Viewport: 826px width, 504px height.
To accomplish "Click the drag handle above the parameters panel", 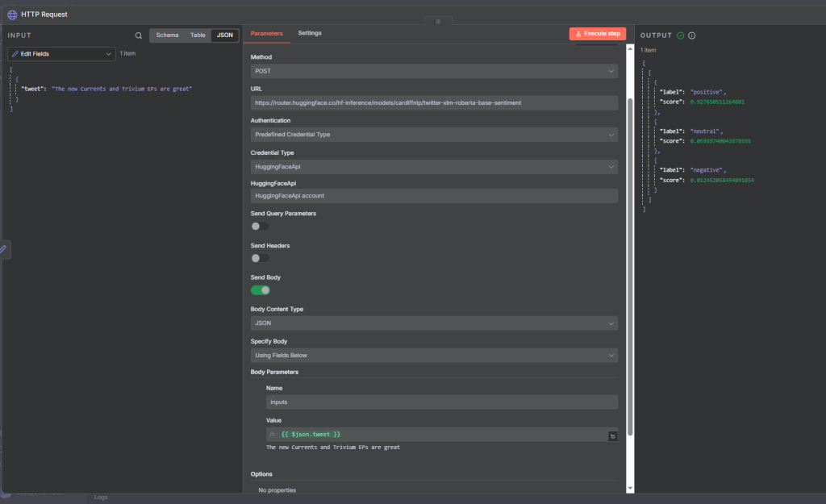I will point(438,22).
